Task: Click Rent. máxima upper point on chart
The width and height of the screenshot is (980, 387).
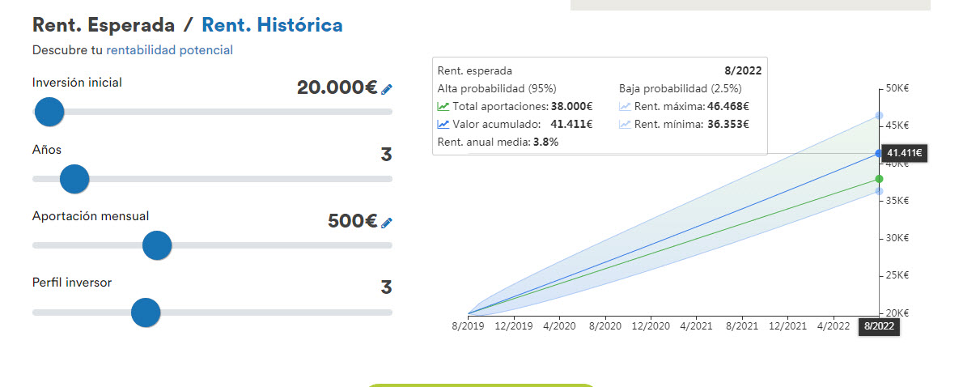Action: point(879,116)
